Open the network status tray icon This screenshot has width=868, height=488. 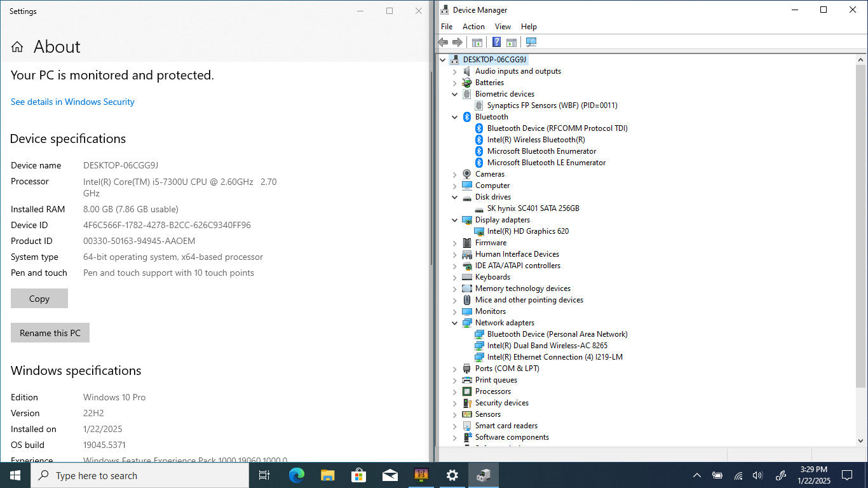738,475
